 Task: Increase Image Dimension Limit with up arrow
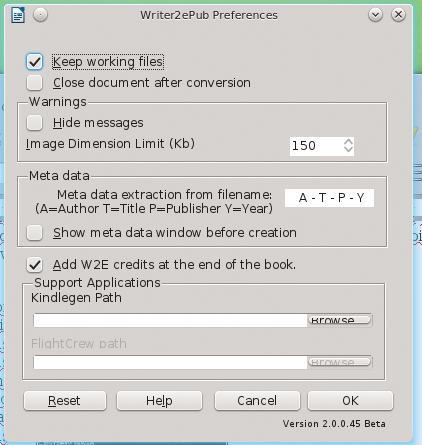click(348, 141)
